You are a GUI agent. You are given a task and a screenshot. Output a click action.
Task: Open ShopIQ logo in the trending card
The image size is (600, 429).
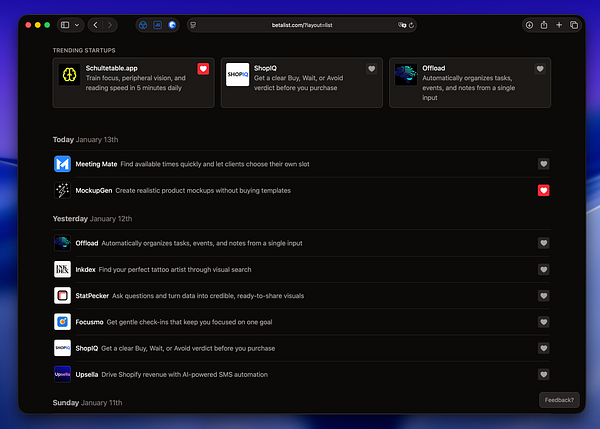pos(238,75)
